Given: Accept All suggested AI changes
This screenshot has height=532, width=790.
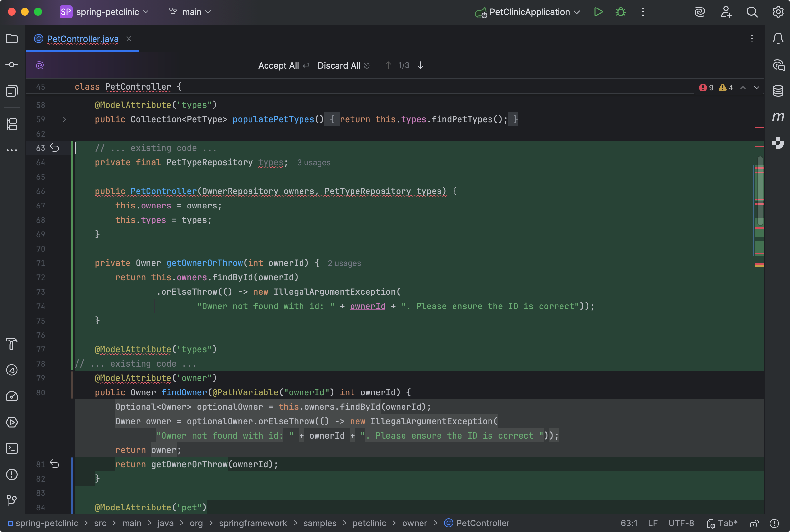Looking at the screenshot, I should pos(278,65).
